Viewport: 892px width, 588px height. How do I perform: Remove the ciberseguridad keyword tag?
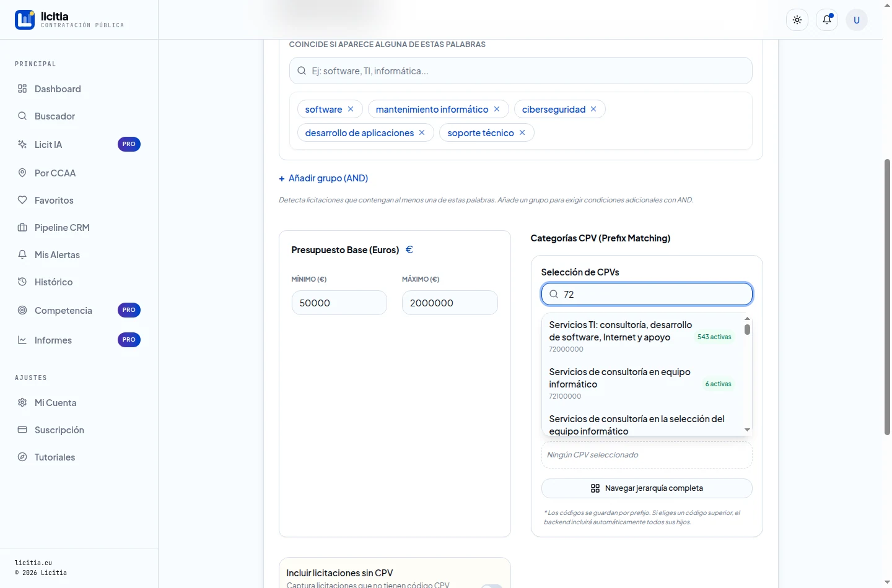coord(593,109)
